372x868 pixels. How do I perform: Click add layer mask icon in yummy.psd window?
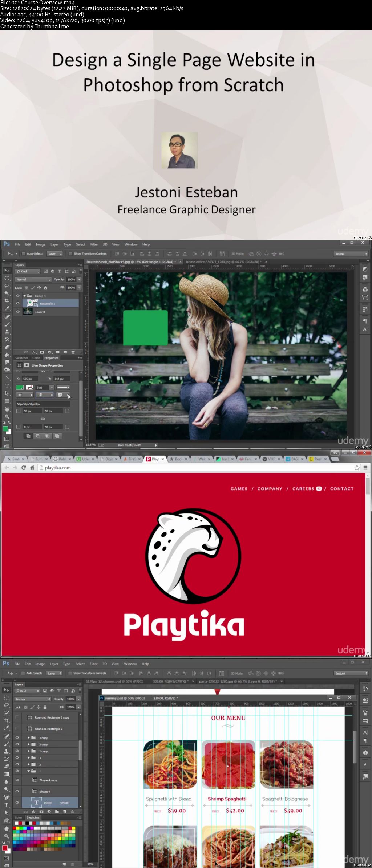[41, 812]
